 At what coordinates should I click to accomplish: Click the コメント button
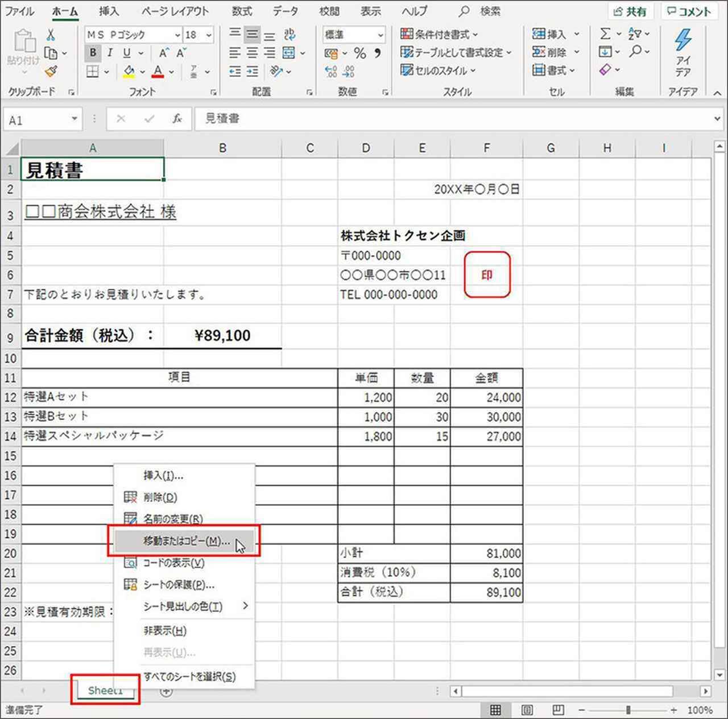(x=689, y=11)
